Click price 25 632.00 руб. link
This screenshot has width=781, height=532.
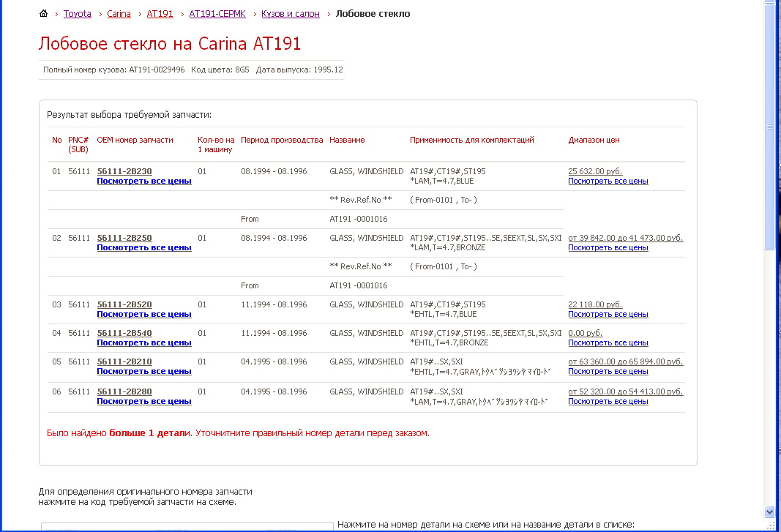(594, 171)
